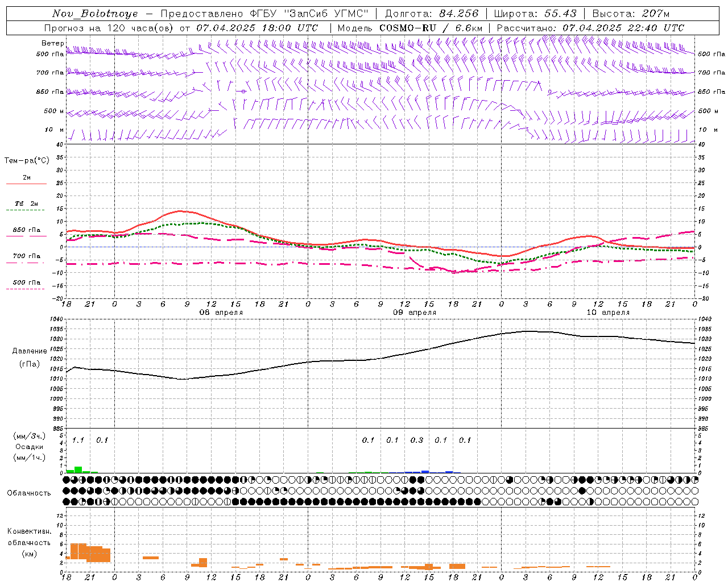The height and width of the screenshot is (582, 728).
Task: Click the ФГБУ "ЗапСиб УГМС" provider text
Action: point(309,14)
